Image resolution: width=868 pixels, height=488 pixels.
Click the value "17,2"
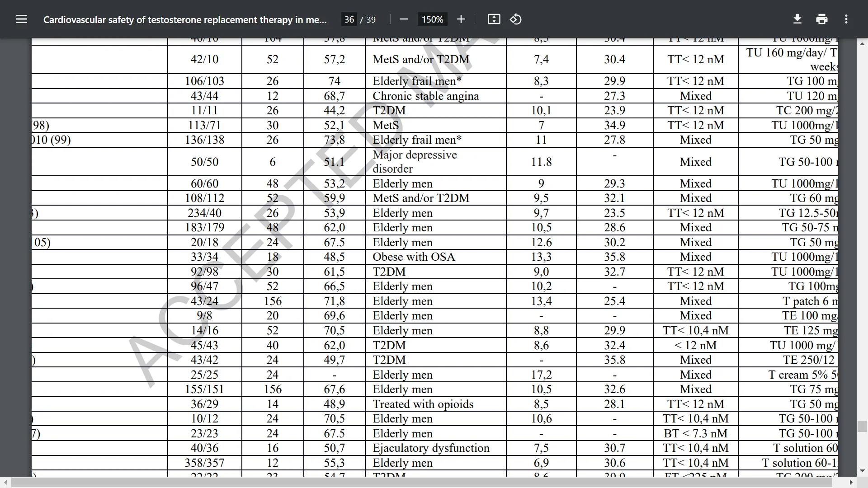coord(541,375)
